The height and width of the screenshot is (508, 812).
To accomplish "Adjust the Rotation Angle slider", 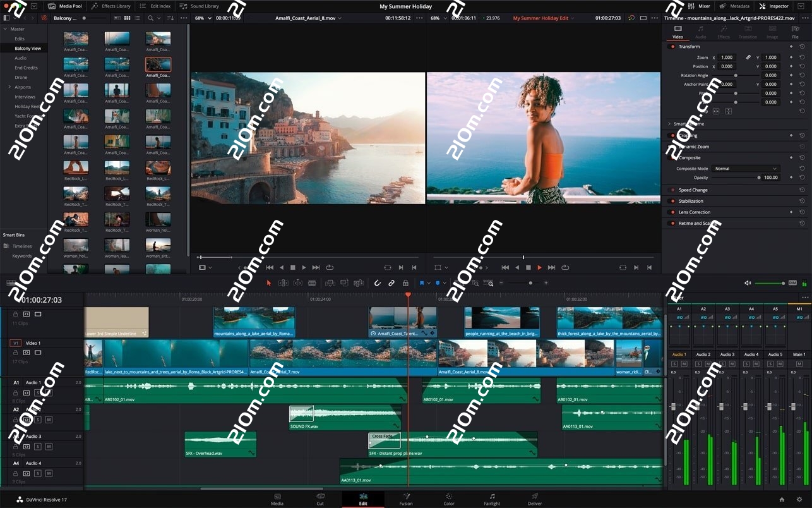I will [736, 75].
